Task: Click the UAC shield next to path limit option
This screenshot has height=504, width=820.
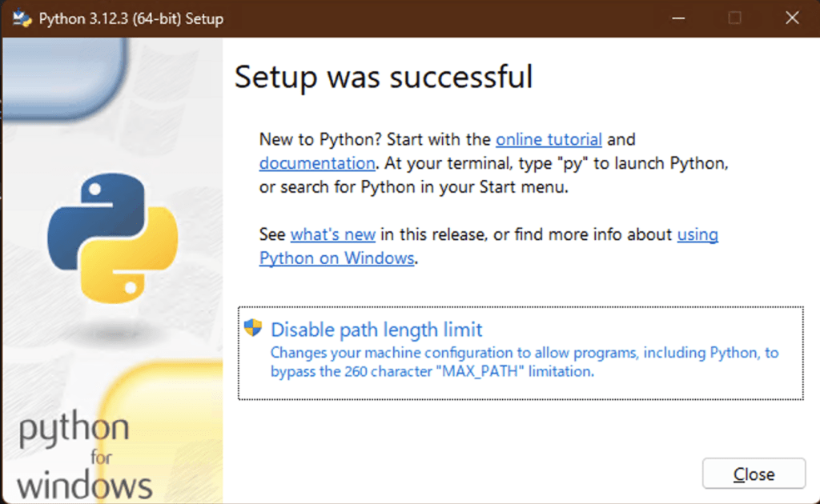Action: coord(255,328)
